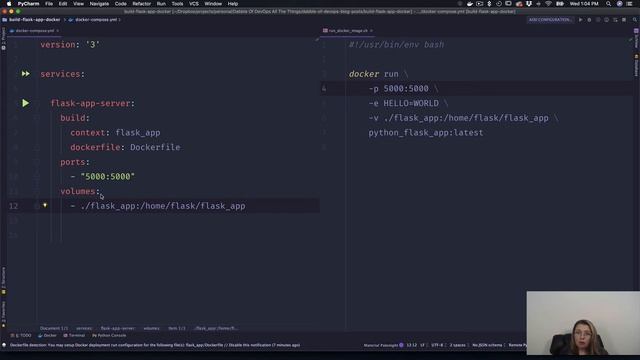Open Time Machine icon in menu bar

[x=499, y=4]
